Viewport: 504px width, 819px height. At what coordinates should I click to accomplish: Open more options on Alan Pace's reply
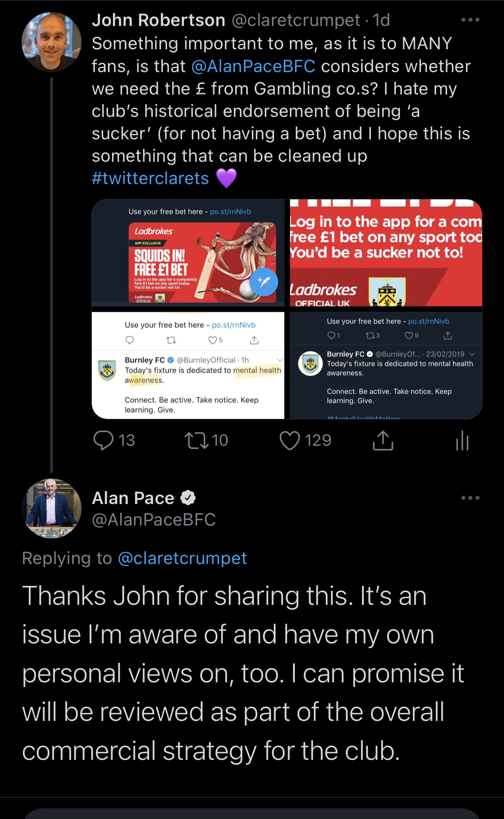(470, 498)
